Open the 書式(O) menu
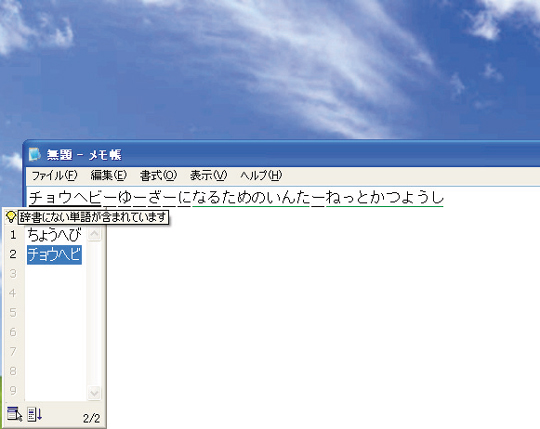 point(158,176)
